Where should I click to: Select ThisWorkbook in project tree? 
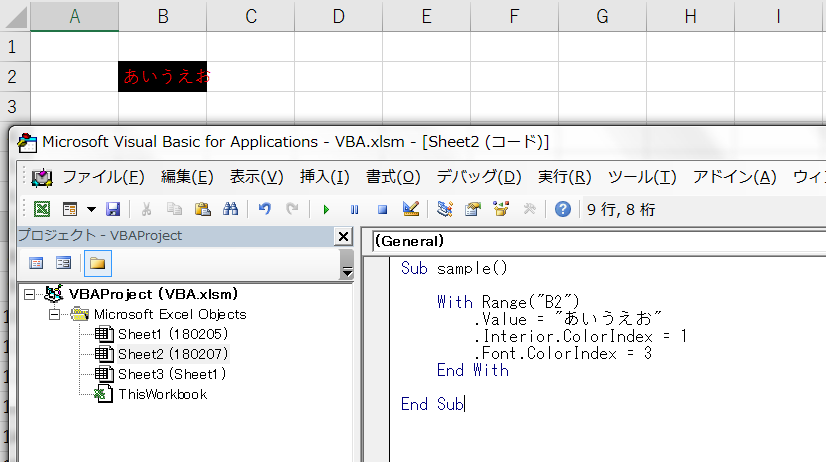161,394
